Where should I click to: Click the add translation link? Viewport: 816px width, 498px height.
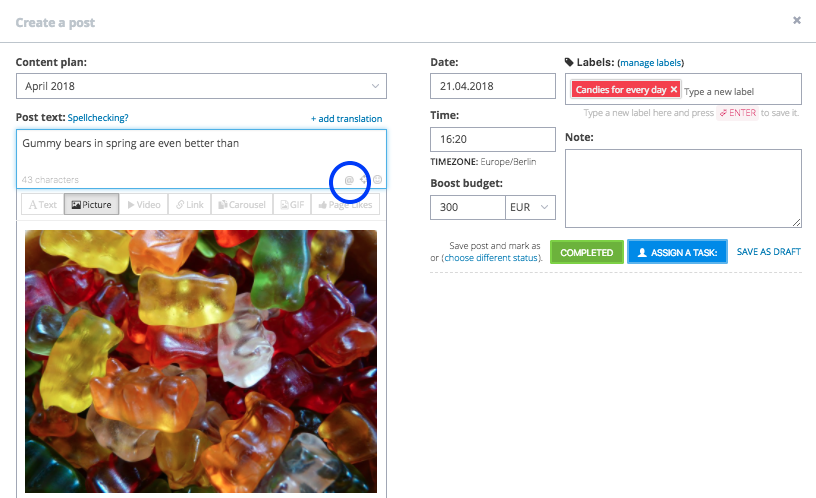pyautogui.click(x=347, y=119)
